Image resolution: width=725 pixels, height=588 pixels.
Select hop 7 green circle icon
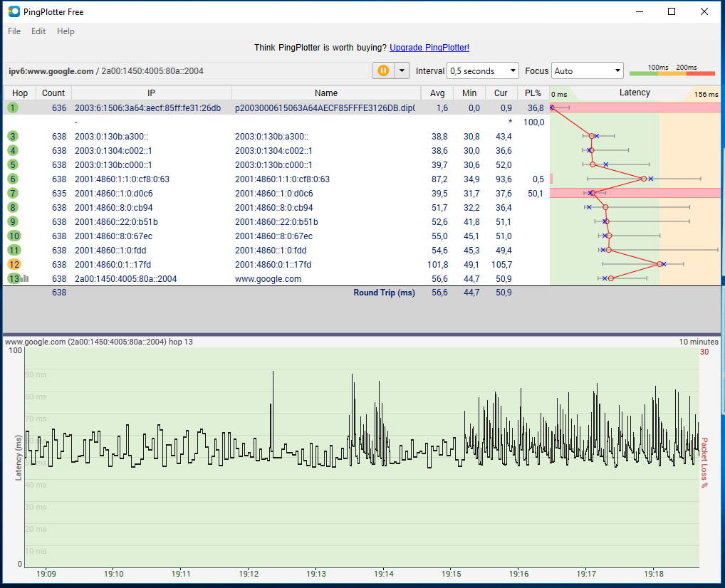(x=13, y=193)
